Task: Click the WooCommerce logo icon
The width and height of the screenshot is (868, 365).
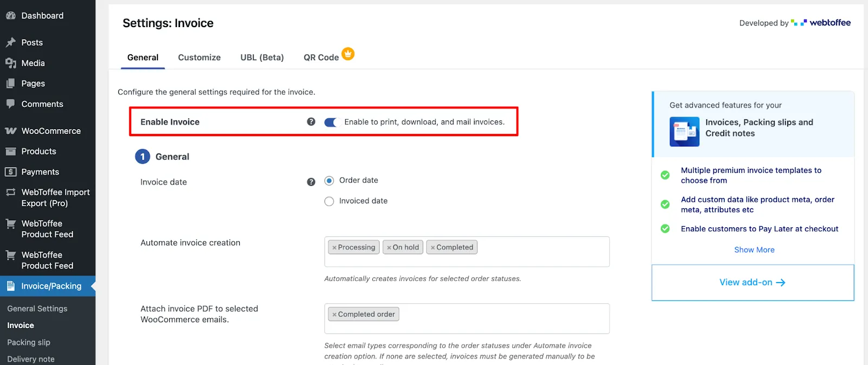Action: pyautogui.click(x=10, y=131)
